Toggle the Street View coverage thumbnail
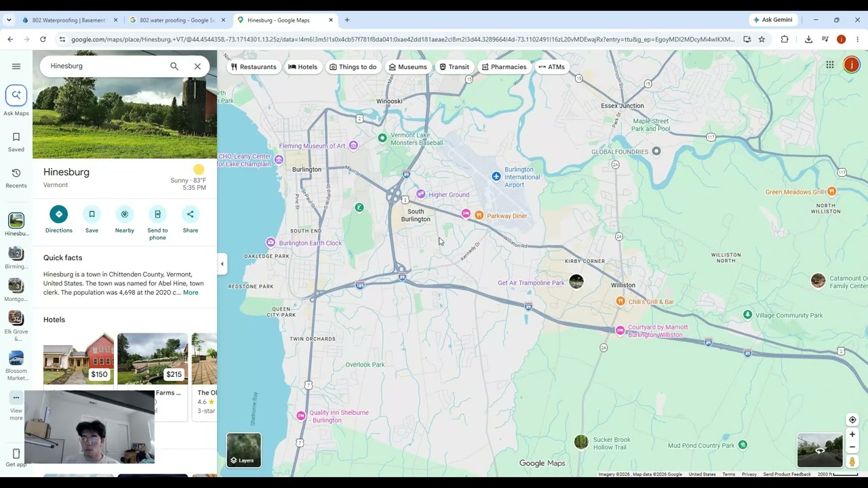Screen dimensions: 868x488 (820, 451)
